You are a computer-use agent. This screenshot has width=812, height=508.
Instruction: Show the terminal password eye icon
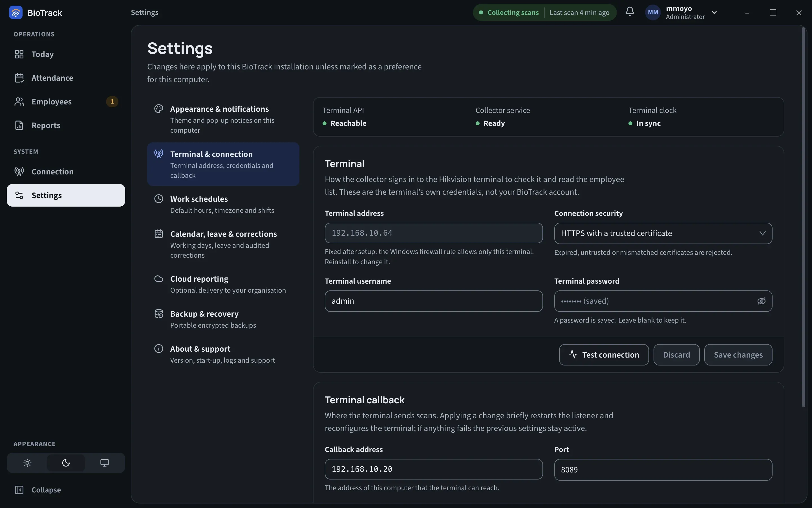click(x=761, y=301)
